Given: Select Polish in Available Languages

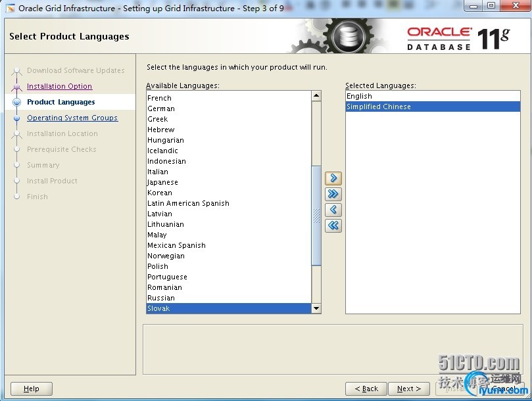Looking at the screenshot, I should 229,266.
